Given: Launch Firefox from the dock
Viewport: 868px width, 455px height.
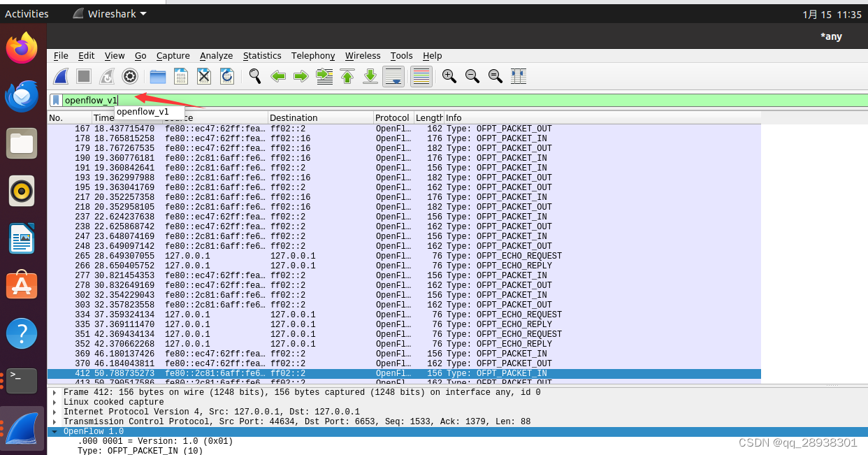Looking at the screenshot, I should click(x=22, y=49).
